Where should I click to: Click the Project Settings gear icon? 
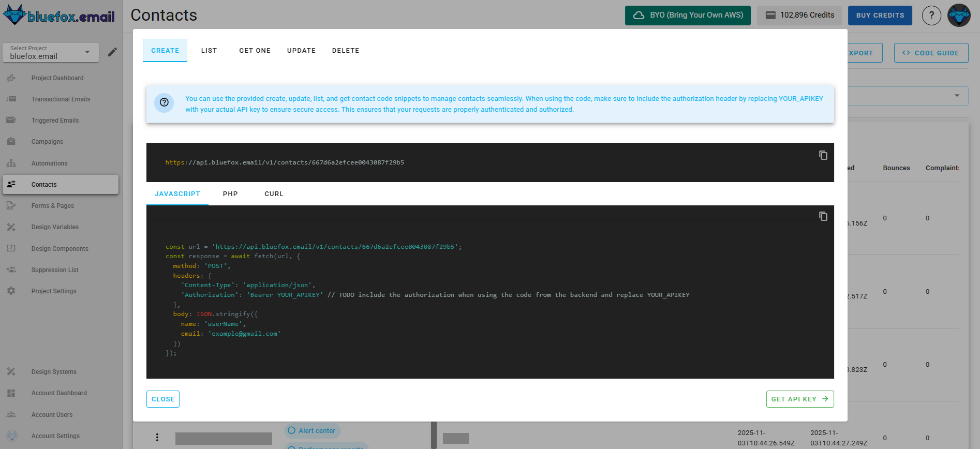(x=11, y=291)
